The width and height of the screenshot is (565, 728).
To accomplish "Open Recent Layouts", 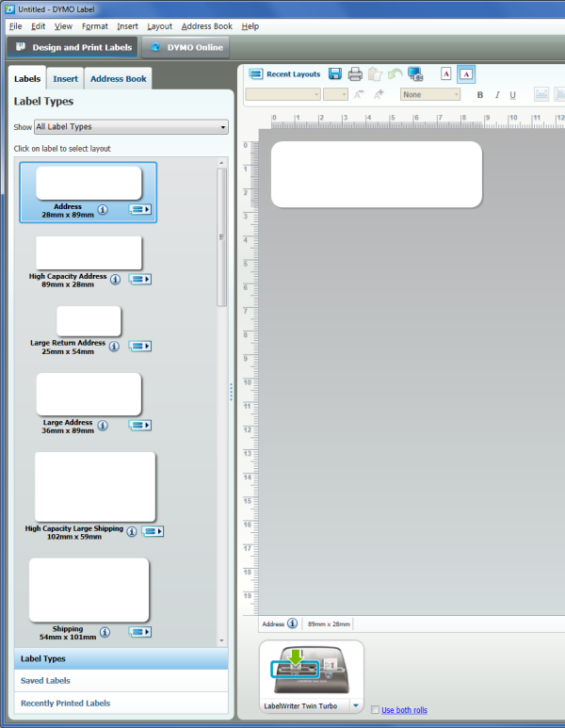I will click(x=284, y=74).
